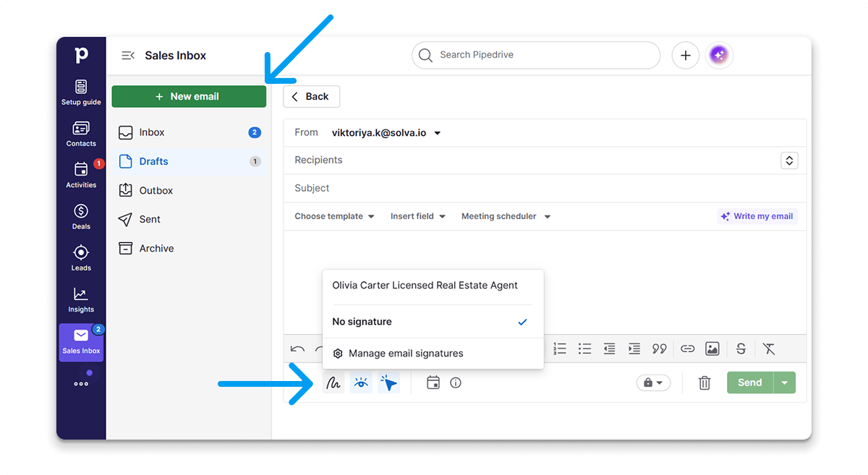Insert a numbered list
868x475 pixels.
(x=560, y=349)
